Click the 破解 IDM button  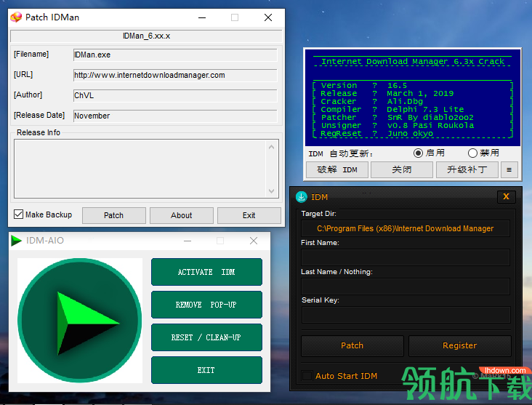[x=337, y=169]
